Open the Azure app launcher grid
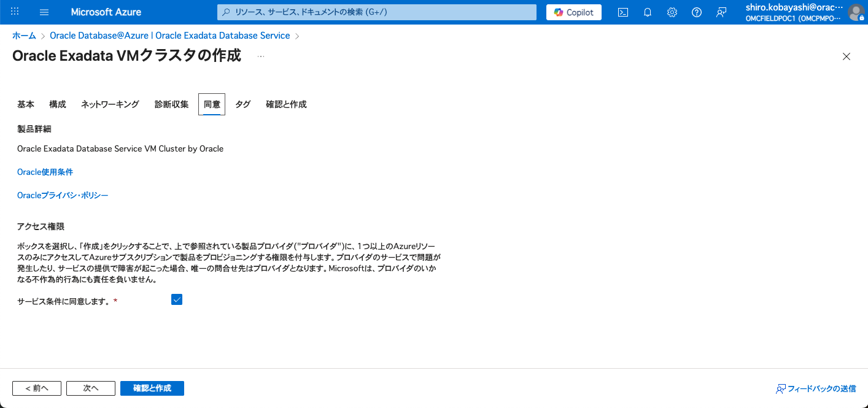868x408 pixels. point(14,12)
